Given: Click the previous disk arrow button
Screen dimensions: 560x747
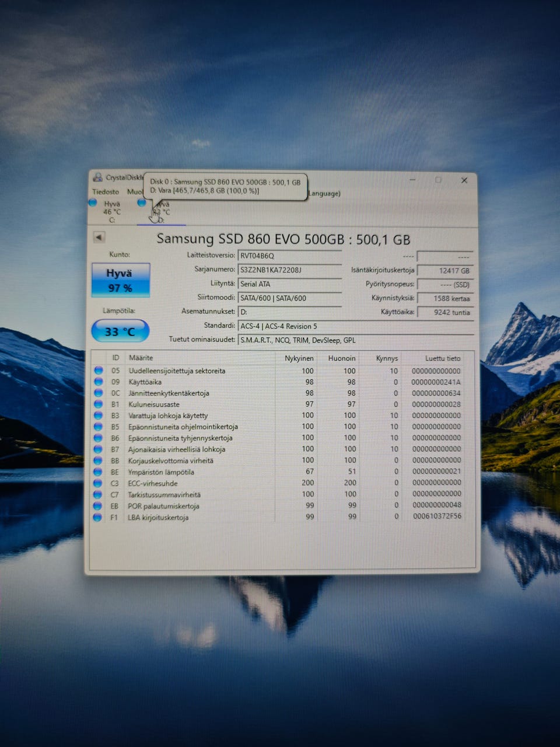Looking at the screenshot, I should [x=99, y=237].
